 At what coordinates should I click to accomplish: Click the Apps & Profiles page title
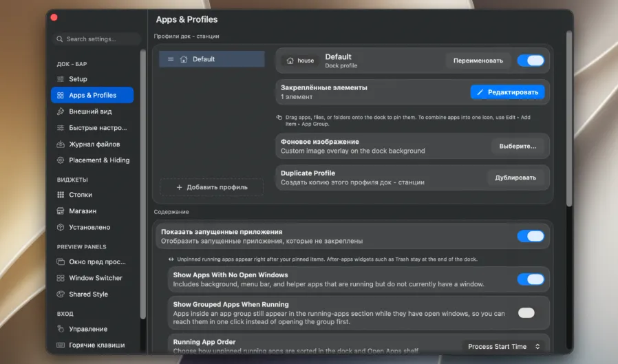[x=187, y=19]
